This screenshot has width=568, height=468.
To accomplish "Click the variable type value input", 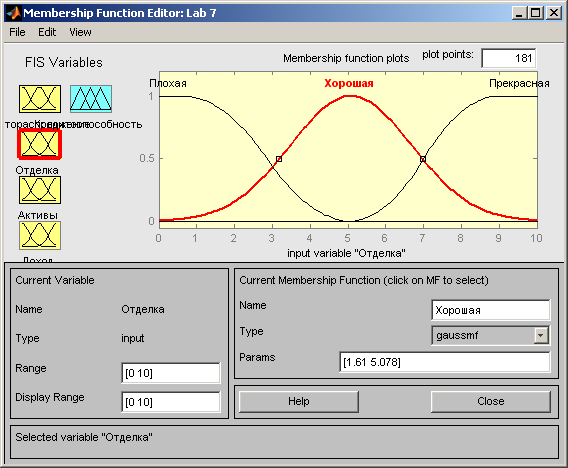I will pyautogui.click(x=133, y=338).
